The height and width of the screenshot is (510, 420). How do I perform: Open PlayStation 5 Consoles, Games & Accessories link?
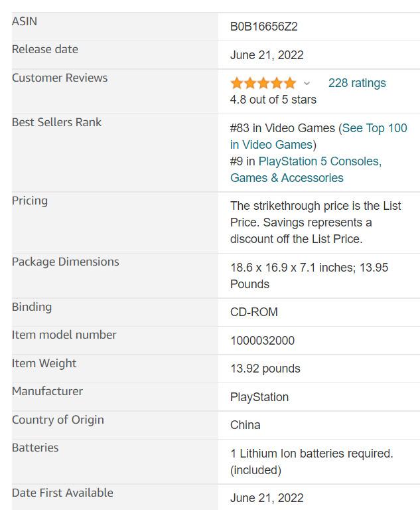click(306, 169)
